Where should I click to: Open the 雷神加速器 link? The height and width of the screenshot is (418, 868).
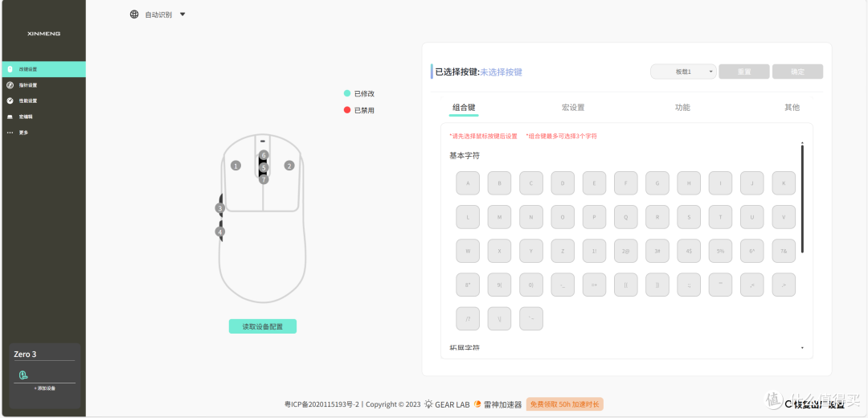502,404
